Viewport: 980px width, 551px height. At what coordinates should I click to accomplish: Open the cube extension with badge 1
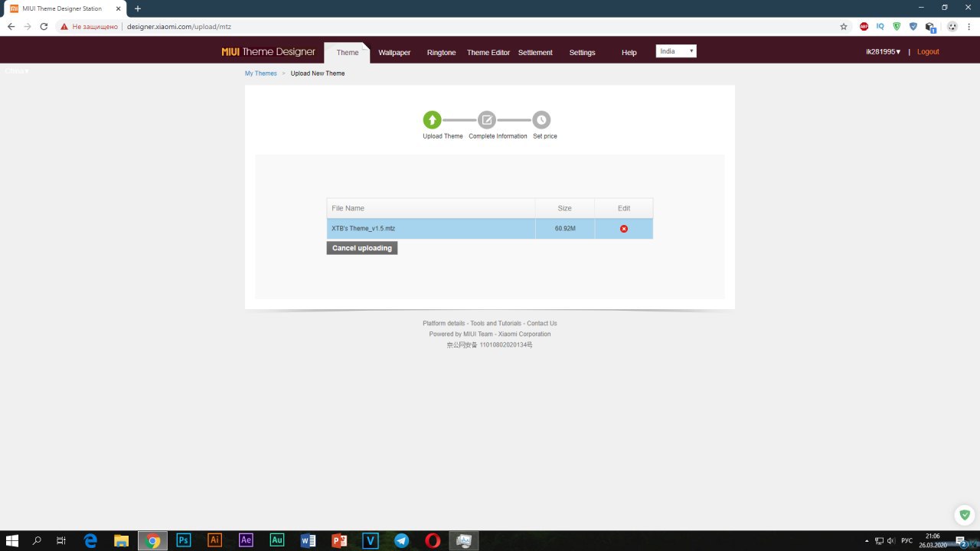coord(931,27)
